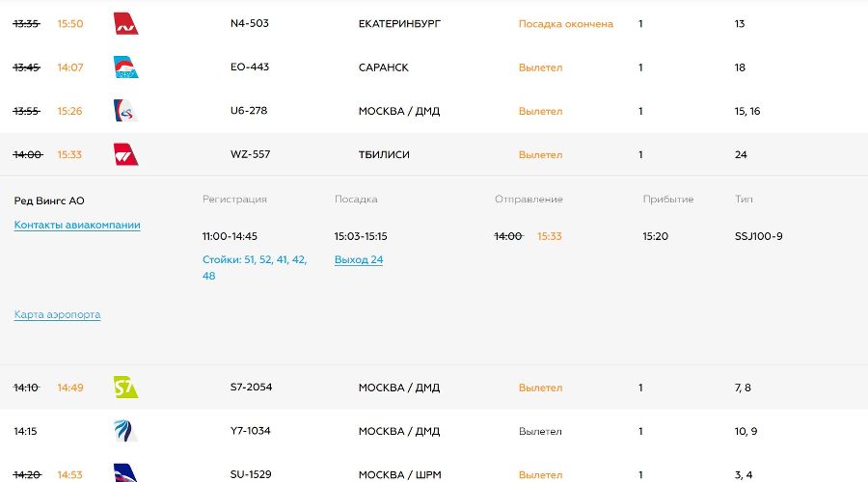The width and height of the screenshot is (868, 482).
Task: Click the Ural Airlines logo on U6-278
Action: 125,111
